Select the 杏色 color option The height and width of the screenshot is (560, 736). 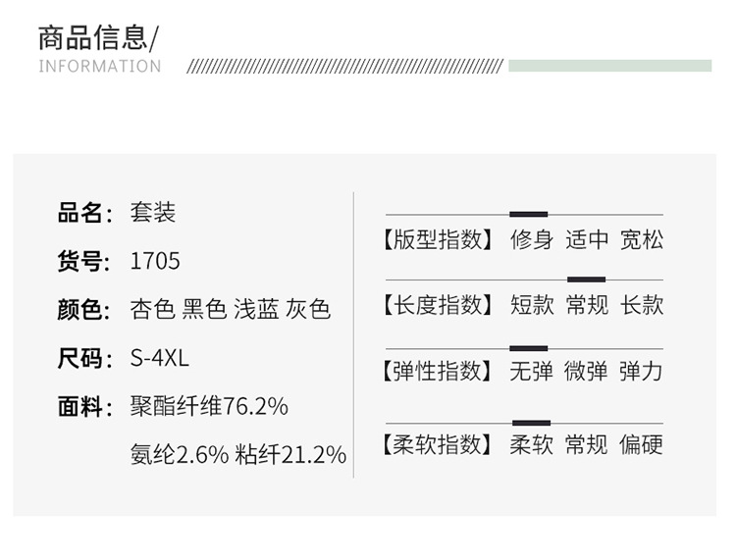152,310
